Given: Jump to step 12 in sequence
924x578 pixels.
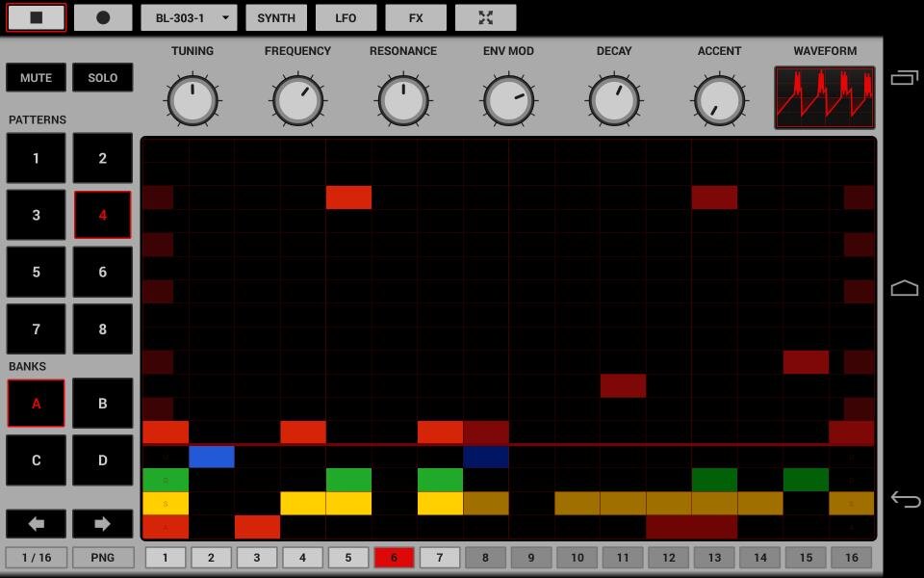Looking at the screenshot, I should [669, 558].
